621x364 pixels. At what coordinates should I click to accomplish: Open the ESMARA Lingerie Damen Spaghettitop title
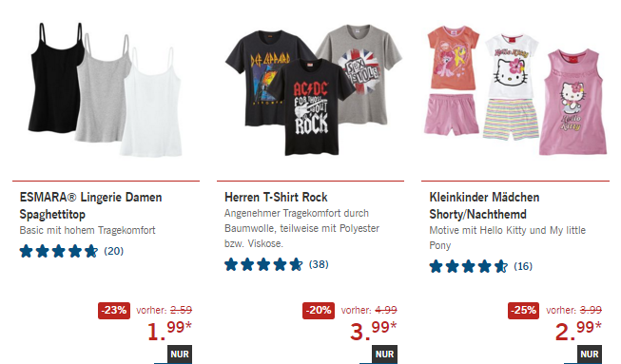point(90,205)
